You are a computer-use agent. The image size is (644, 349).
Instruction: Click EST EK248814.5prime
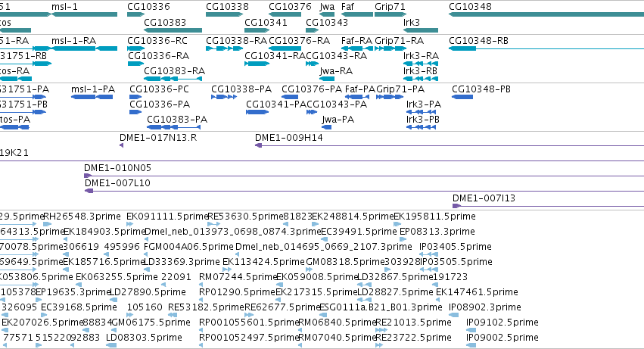point(315,224)
